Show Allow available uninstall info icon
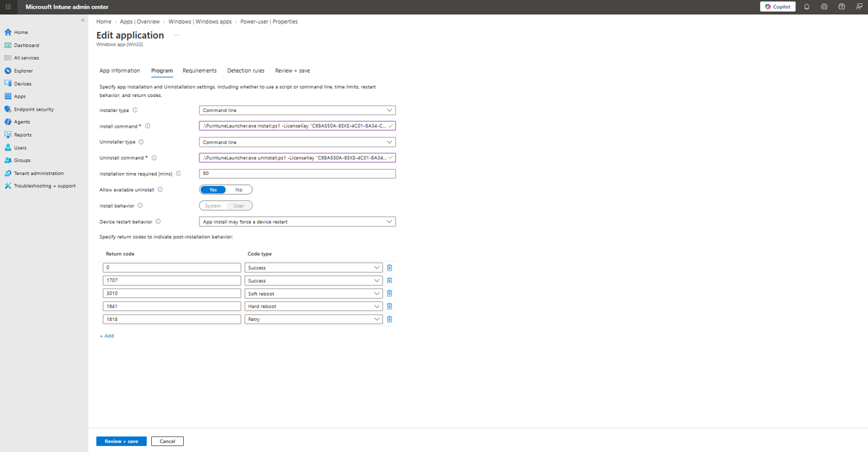 tap(160, 190)
